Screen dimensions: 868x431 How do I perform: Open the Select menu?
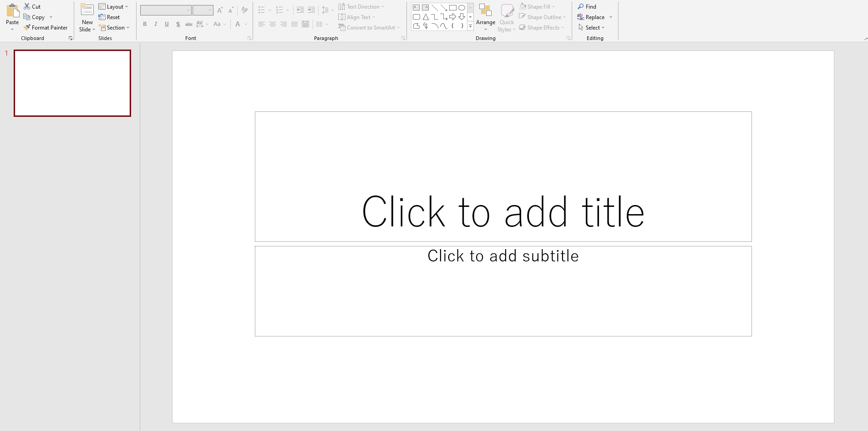[x=591, y=28]
